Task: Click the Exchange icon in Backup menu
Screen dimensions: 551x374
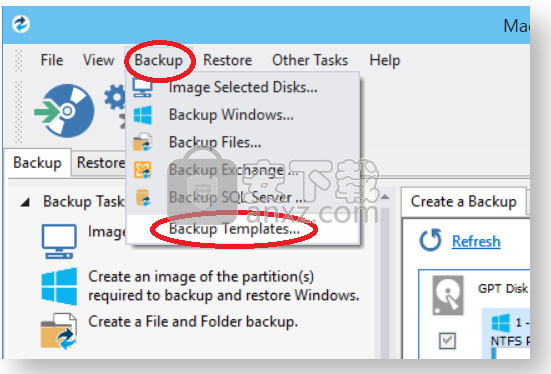Action: click(x=143, y=169)
